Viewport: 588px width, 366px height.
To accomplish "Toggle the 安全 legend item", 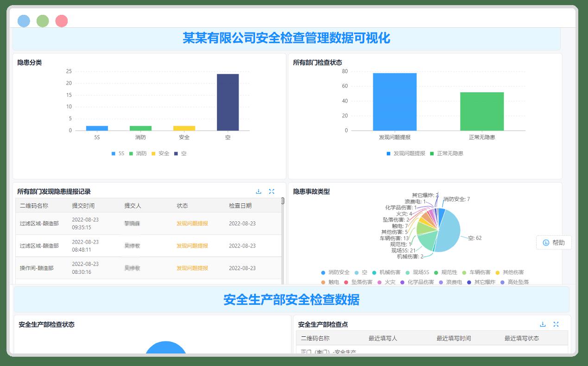I will tap(161, 153).
